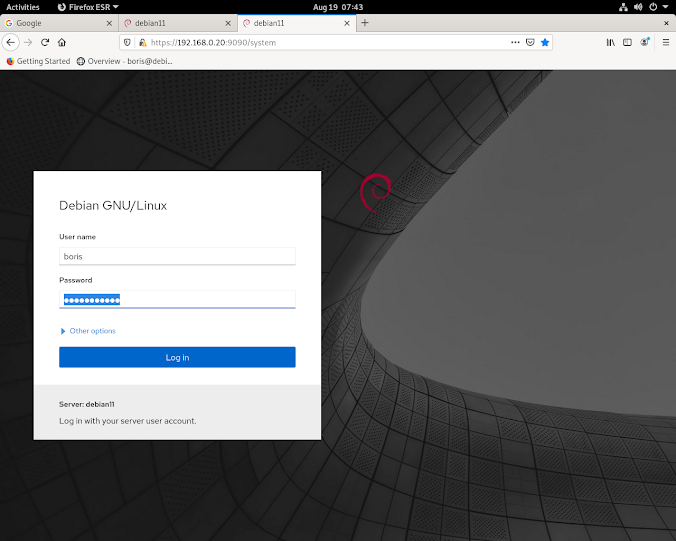Open Firefox account icon
This screenshot has height=541, width=676.
(645, 42)
